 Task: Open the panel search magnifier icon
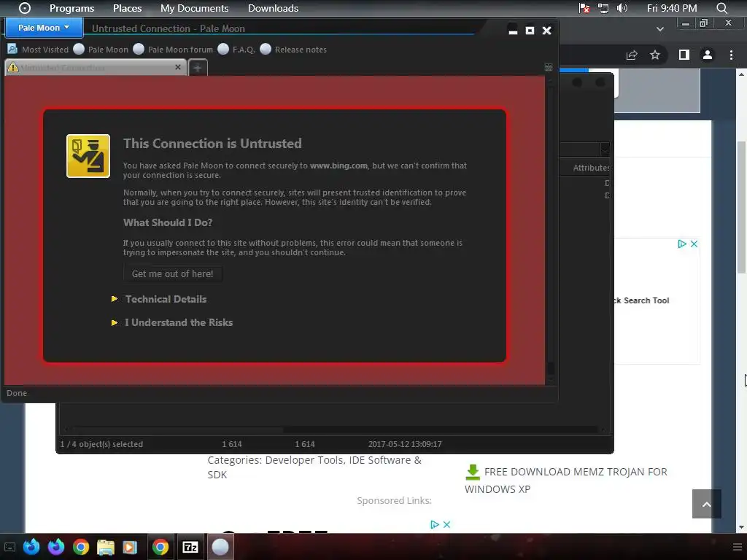pos(721,8)
